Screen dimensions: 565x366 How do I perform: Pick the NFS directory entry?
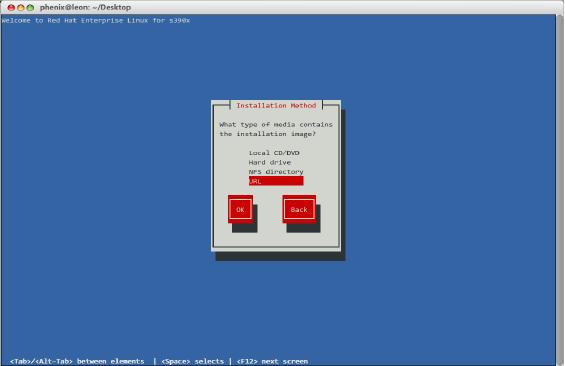click(x=276, y=172)
